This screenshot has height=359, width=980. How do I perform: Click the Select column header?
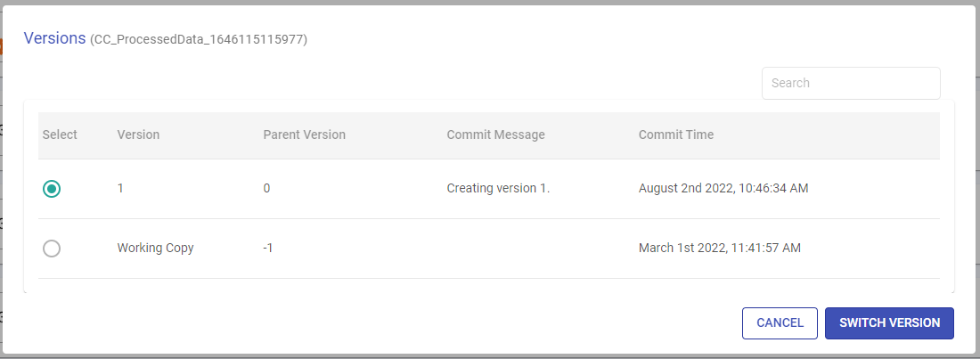60,135
